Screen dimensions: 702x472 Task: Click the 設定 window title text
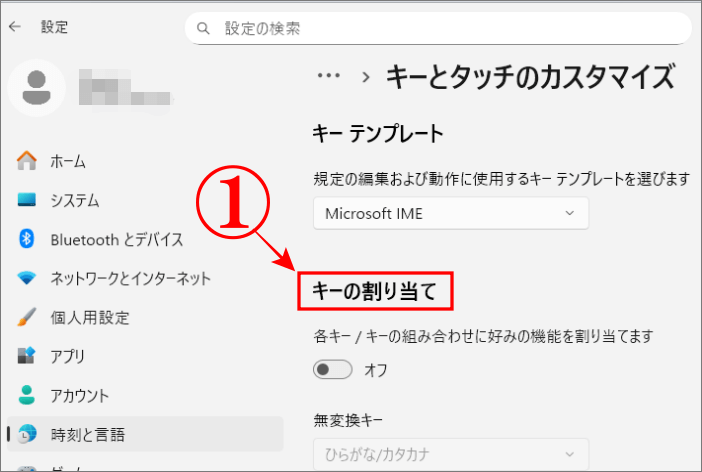pos(54,27)
